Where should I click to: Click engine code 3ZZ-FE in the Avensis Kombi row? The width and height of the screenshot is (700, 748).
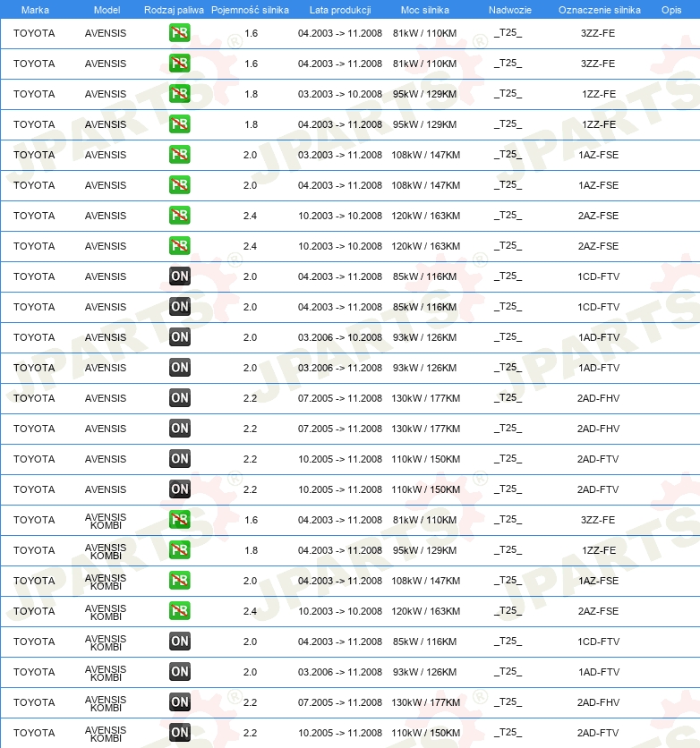point(598,520)
